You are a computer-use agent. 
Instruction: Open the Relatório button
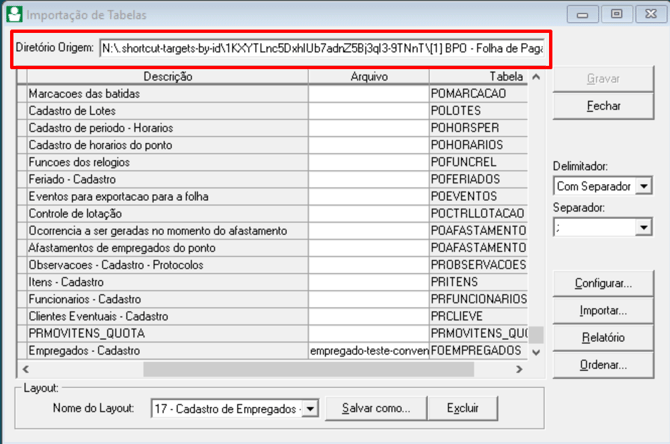pos(602,338)
